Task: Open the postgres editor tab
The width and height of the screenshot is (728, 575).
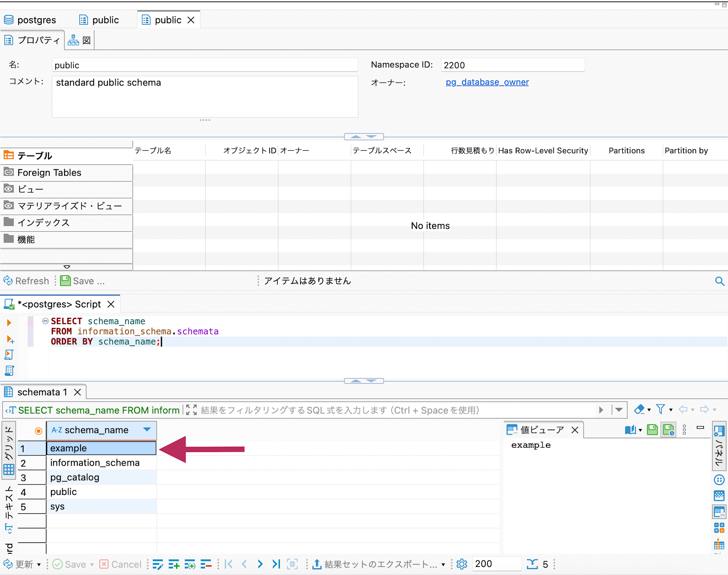Action: tap(30, 20)
